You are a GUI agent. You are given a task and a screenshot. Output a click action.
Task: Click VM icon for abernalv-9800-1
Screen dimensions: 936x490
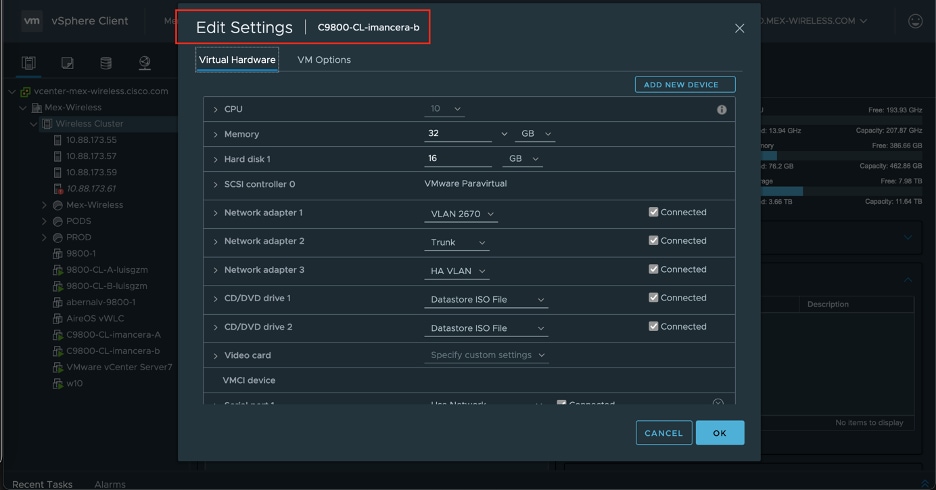click(x=58, y=303)
